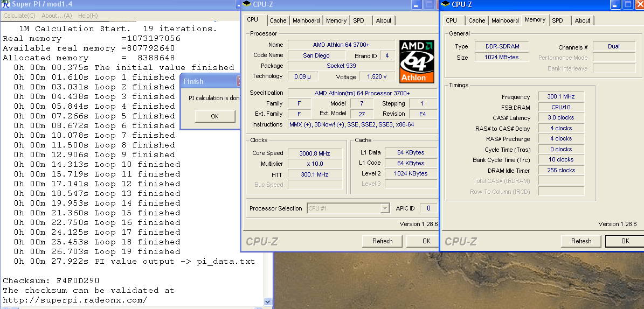Select CPU tab in left CPU-Z window
The width and height of the screenshot is (644, 309).
253,20
